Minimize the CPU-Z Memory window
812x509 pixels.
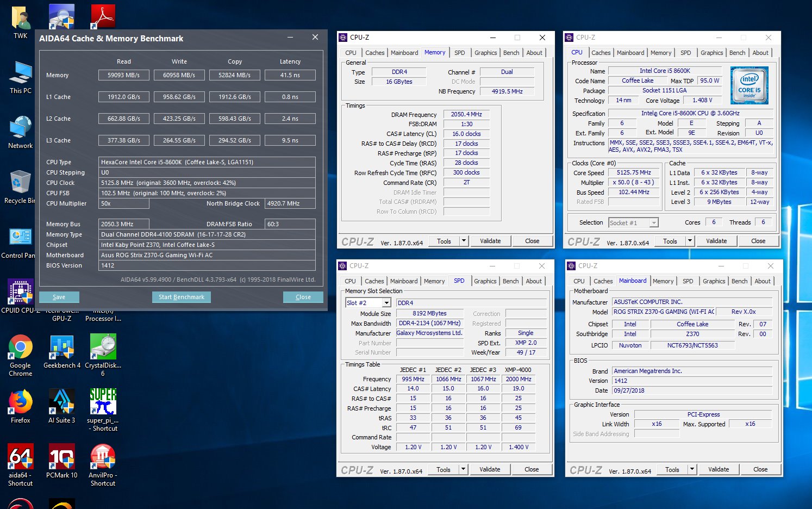(x=493, y=38)
